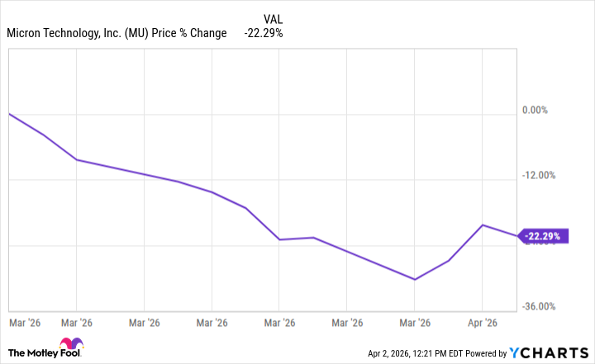This screenshot has width=595, height=364.
Task: Click the Price % Change metric label
Action: coord(194,33)
